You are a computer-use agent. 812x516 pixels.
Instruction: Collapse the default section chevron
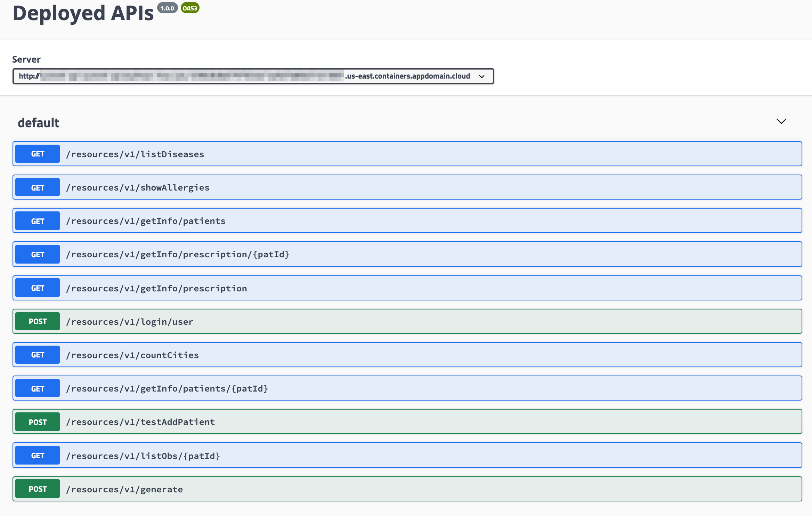pos(781,121)
